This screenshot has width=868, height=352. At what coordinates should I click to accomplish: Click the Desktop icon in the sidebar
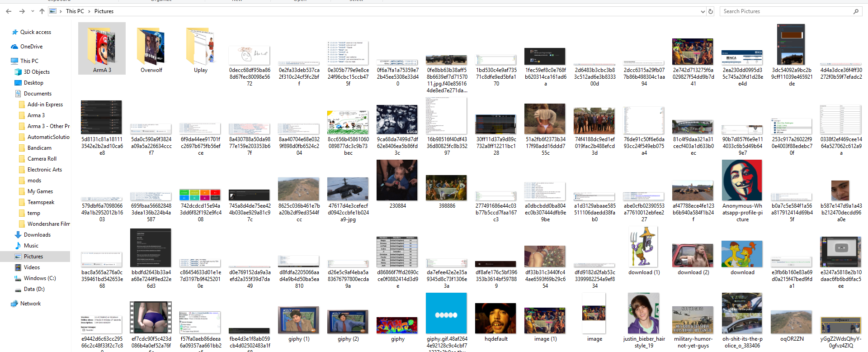click(x=18, y=83)
